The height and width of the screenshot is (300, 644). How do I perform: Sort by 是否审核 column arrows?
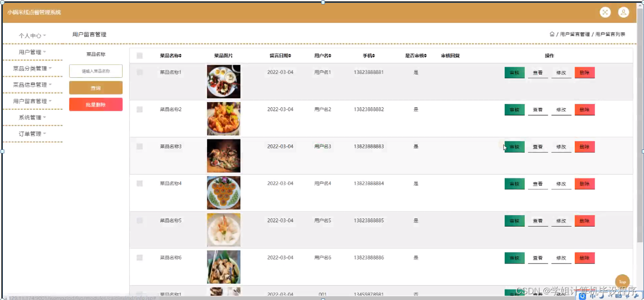pos(425,56)
